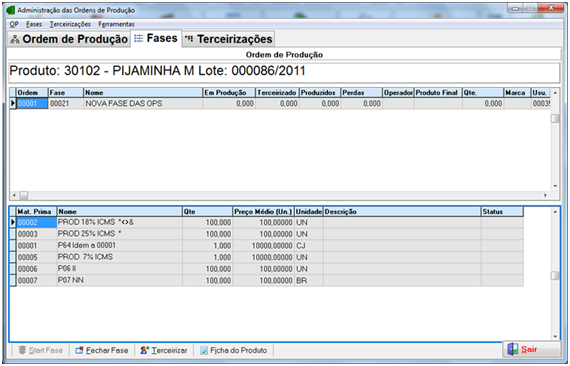Click the Terceirizações tab icon
570x366 pixels.
(x=189, y=39)
